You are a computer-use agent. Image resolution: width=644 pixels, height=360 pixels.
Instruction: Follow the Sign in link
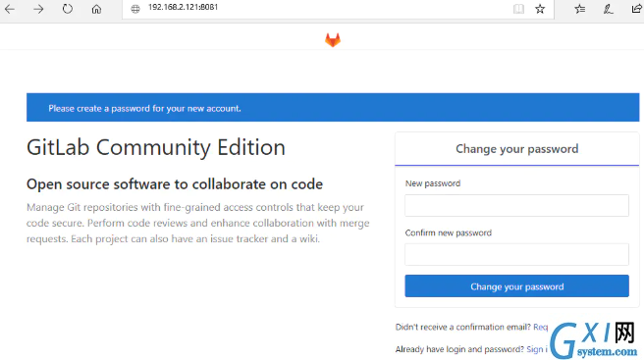(x=537, y=349)
